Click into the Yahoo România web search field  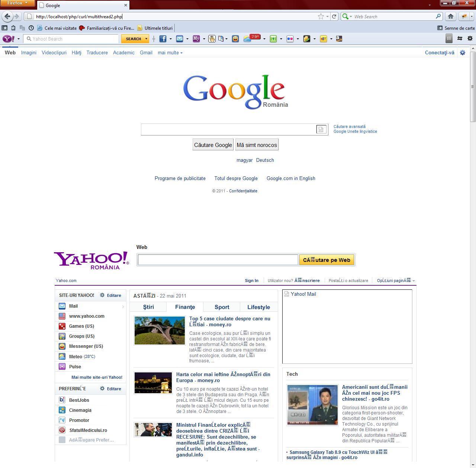point(218,260)
